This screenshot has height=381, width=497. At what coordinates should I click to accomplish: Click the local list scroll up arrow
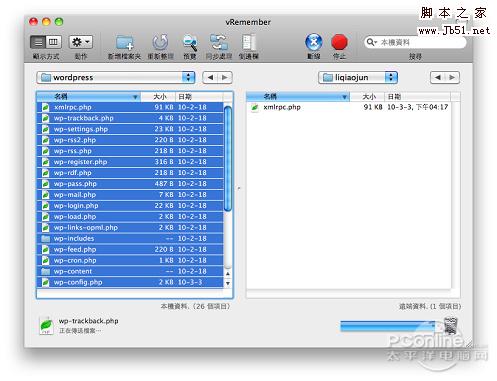click(x=228, y=274)
